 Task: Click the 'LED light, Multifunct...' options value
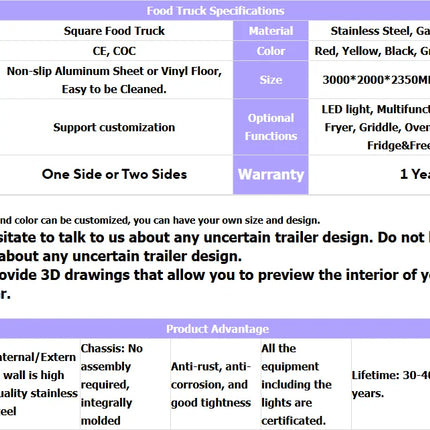pos(369,127)
